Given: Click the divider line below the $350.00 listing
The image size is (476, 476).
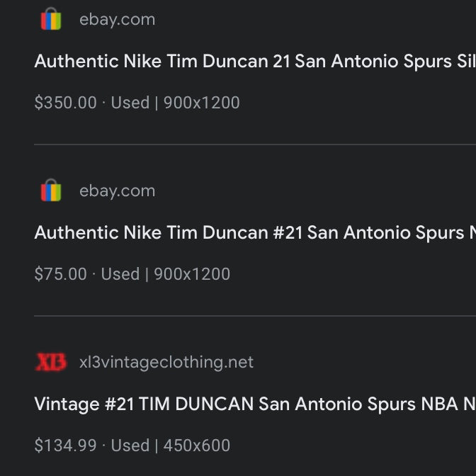Looking at the screenshot, I should [x=255, y=144].
